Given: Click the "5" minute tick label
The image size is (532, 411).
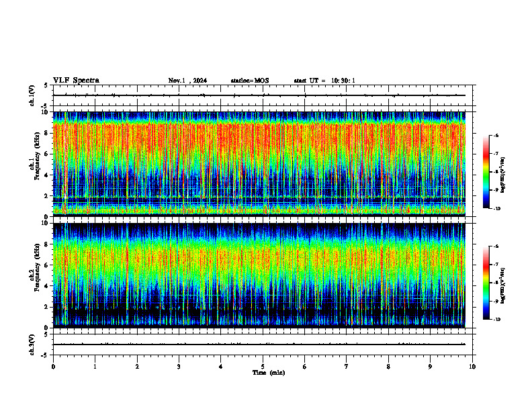Looking at the screenshot, I should tap(263, 367).
